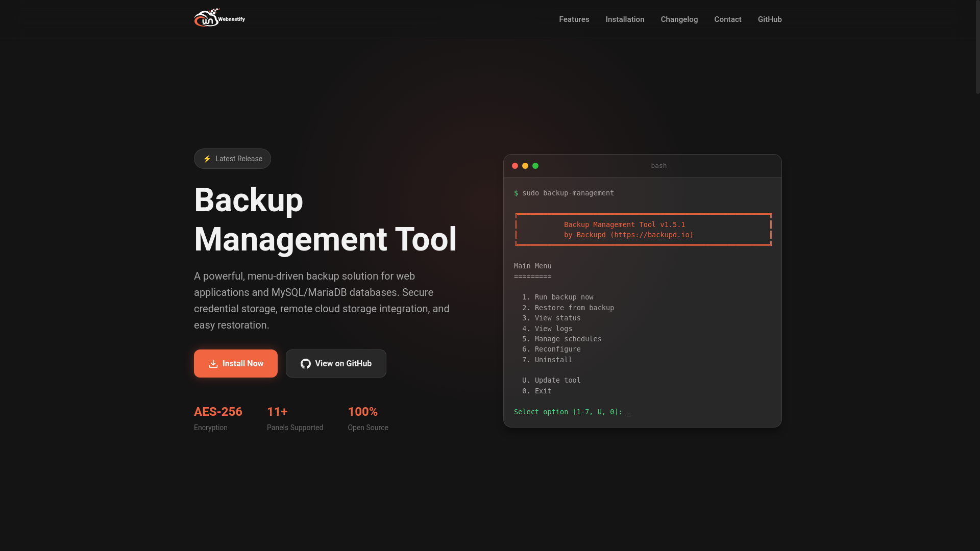The image size is (980, 551).
Task: Open the Contact nav item
Action: tap(728, 19)
